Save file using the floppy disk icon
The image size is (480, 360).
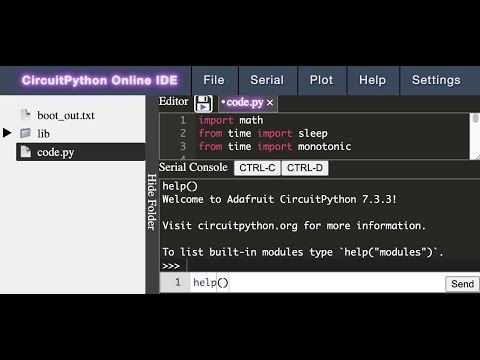203,104
